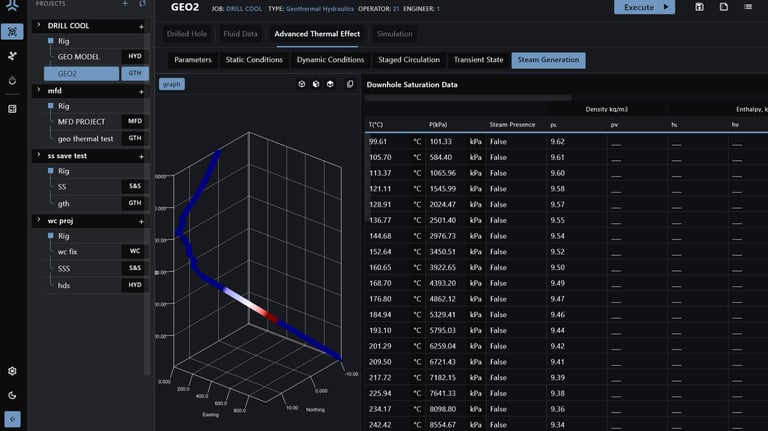Switch to Drilled Hole tab

tap(187, 34)
